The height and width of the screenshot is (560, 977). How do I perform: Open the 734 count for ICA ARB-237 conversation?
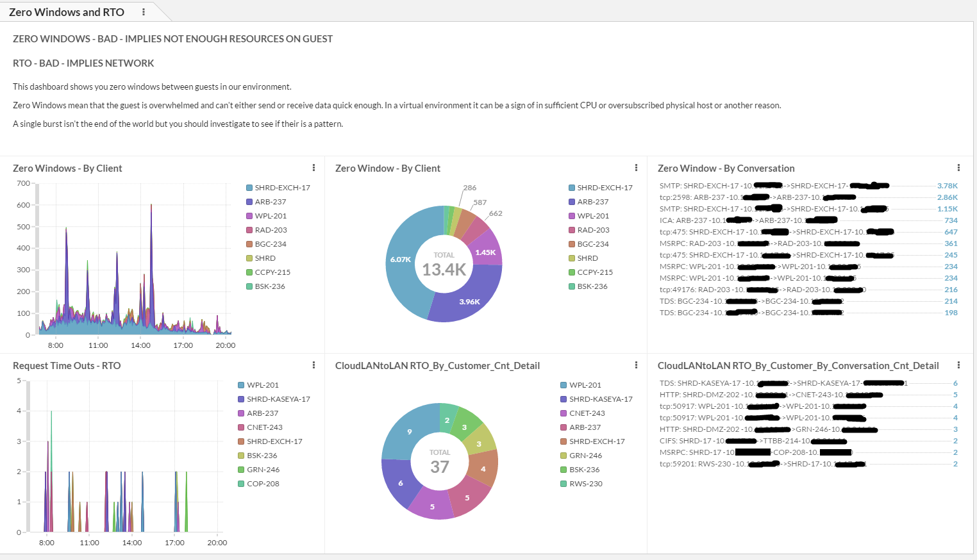(951, 220)
